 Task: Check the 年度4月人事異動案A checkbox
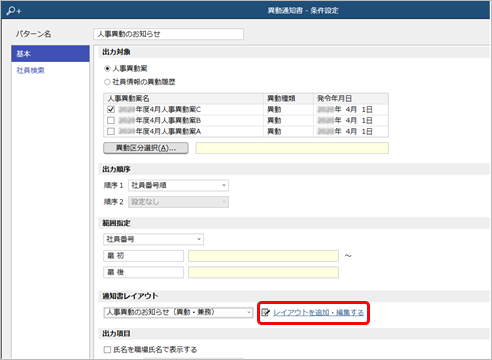(x=111, y=131)
